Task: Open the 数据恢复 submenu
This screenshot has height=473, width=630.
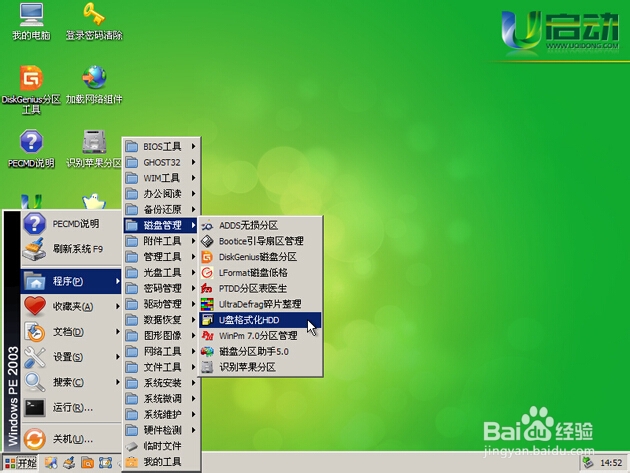Action: pos(161,320)
